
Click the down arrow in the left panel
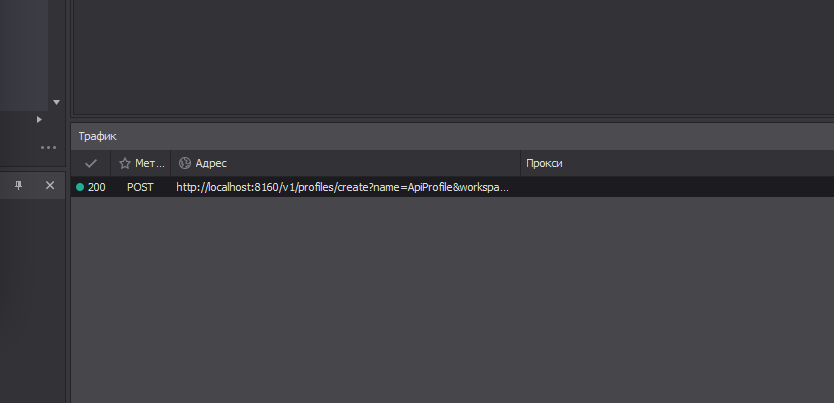pyautogui.click(x=56, y=102)
